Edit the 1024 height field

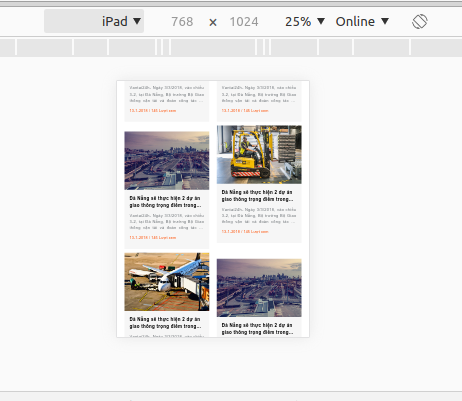point(244,22)
